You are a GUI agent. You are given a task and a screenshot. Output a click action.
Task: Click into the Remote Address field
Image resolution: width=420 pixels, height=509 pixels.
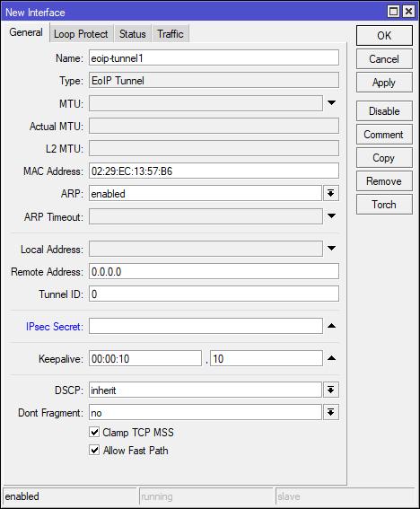(x=214, y=271)
